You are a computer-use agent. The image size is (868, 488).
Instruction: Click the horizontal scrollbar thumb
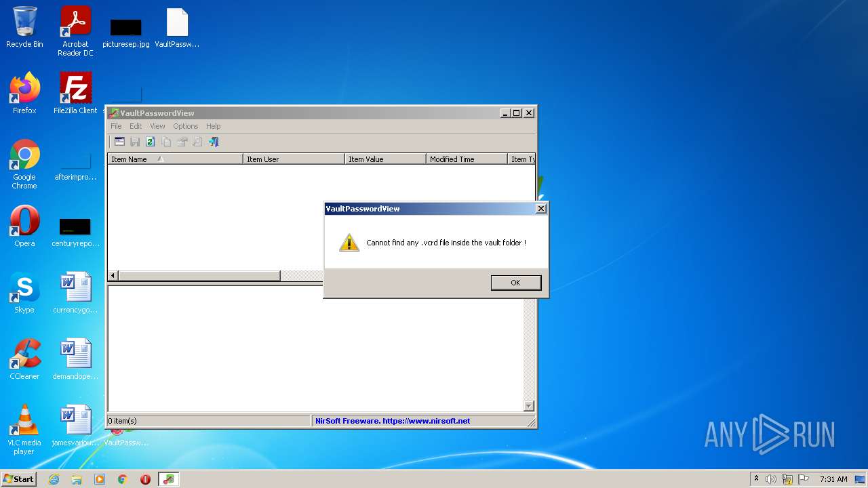point(199,276)
